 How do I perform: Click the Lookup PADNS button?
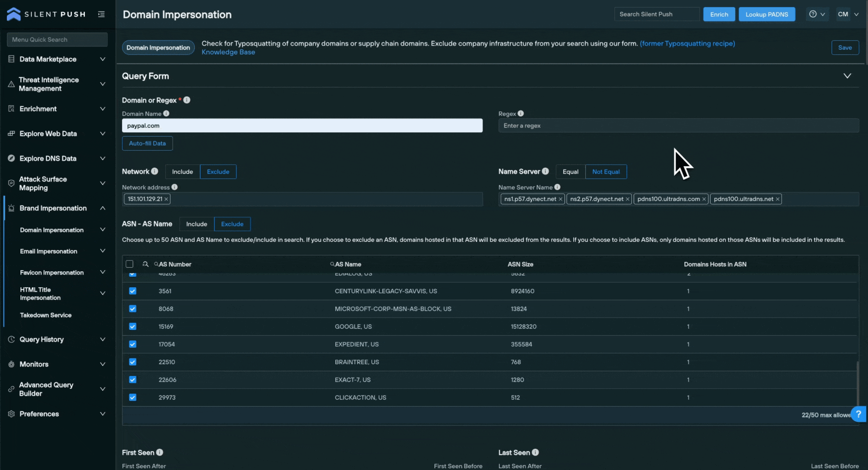coord(767,14)
